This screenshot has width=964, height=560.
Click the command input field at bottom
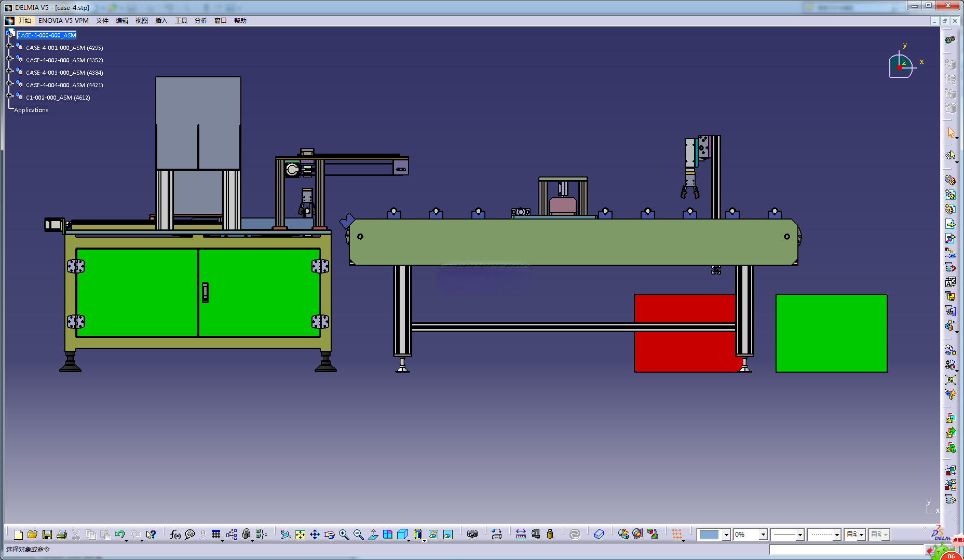[846, 549]
